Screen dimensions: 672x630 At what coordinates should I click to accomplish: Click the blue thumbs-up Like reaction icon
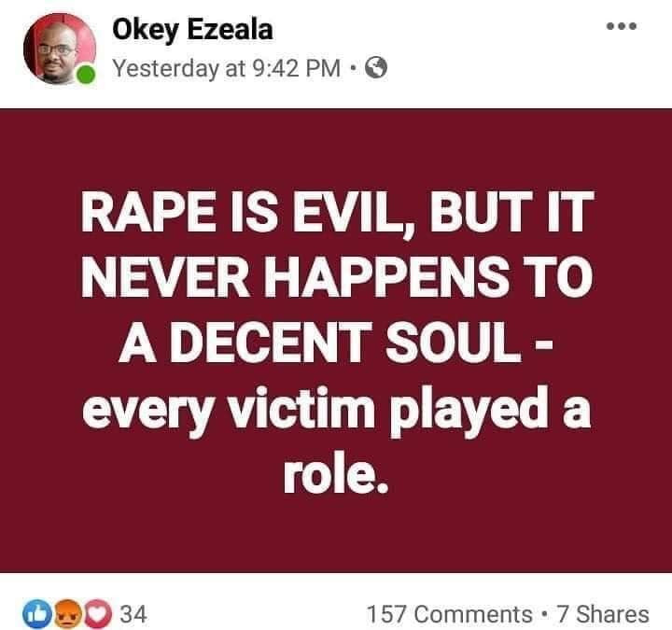click(x=36, y=614)
